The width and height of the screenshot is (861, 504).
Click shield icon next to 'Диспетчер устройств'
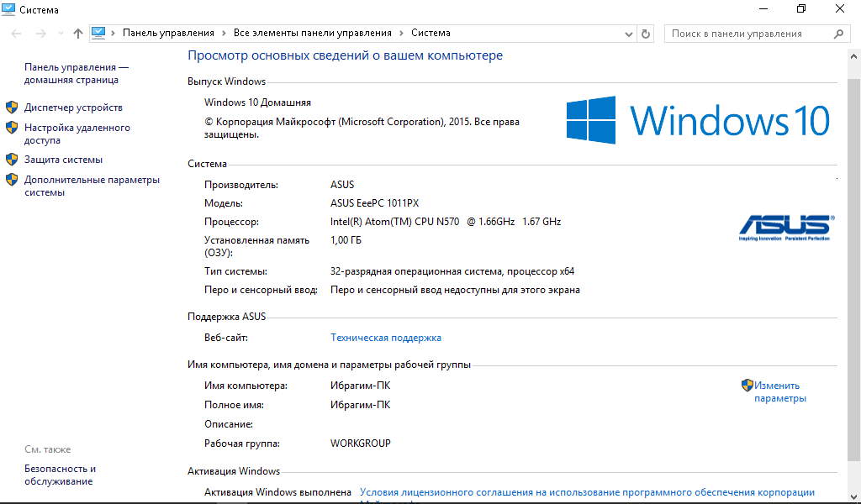click(12, 108)
